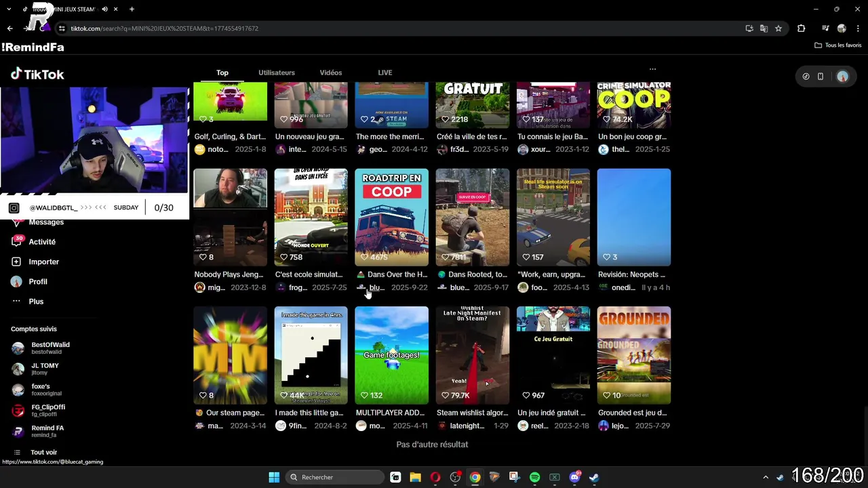Open the Late Night Manifest wishlist video

(472, 355)
